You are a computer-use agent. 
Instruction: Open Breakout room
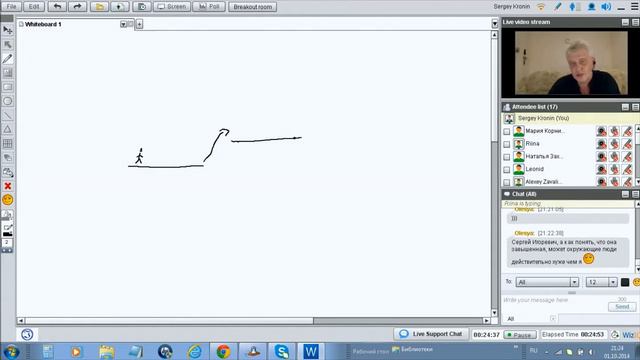coord(252,7)
